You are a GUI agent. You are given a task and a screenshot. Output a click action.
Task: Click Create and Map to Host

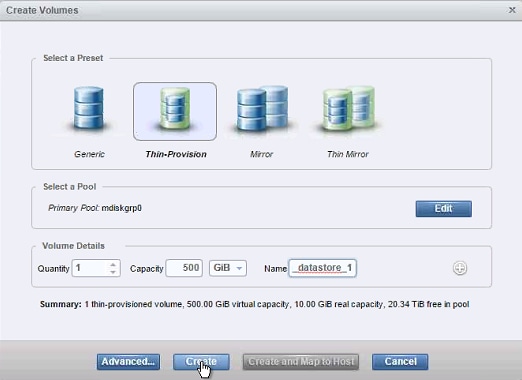(x=301, y=362)
